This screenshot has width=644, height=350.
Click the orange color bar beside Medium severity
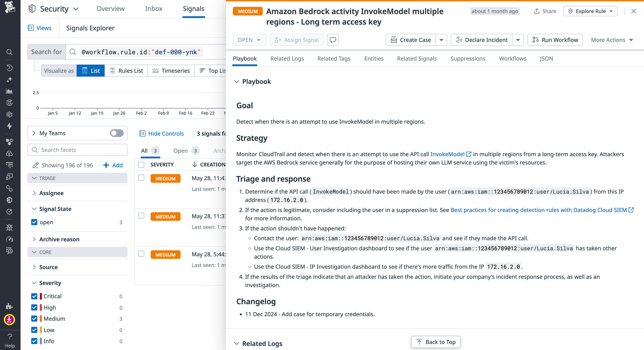coord(42,319)
